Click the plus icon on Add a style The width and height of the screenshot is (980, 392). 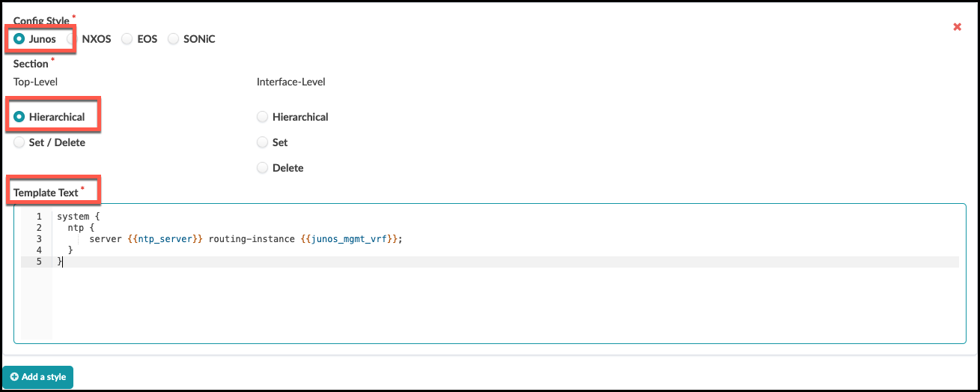14,377
